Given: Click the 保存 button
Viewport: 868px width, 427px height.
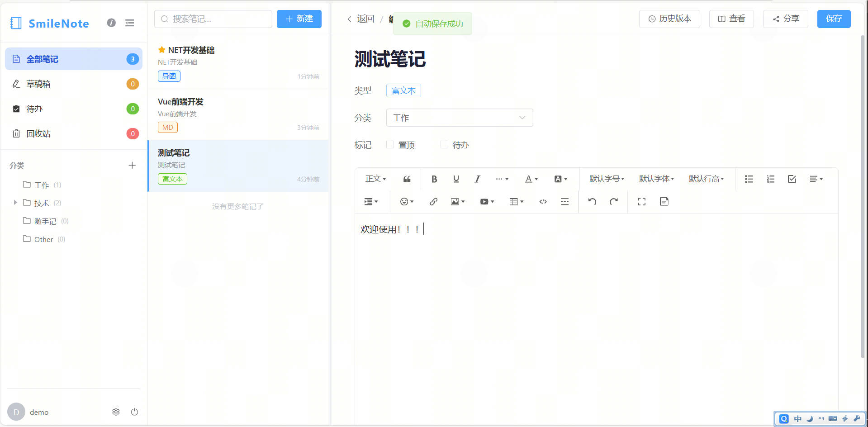Looking at the screenshot, I should [834, 19].
